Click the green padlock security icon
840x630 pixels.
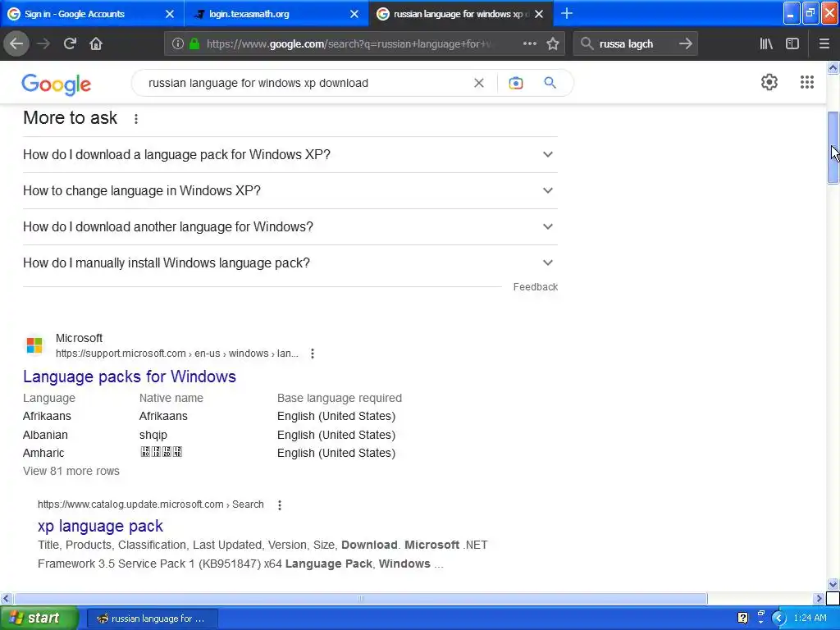pos(194,44)
